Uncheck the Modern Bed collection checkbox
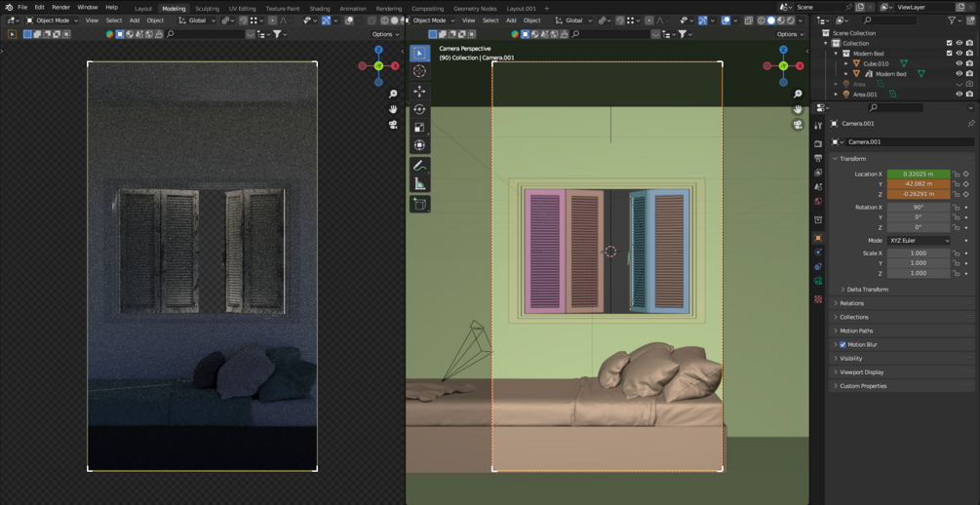This screenshot has height=505, width=980. click(x=950, y=54)
